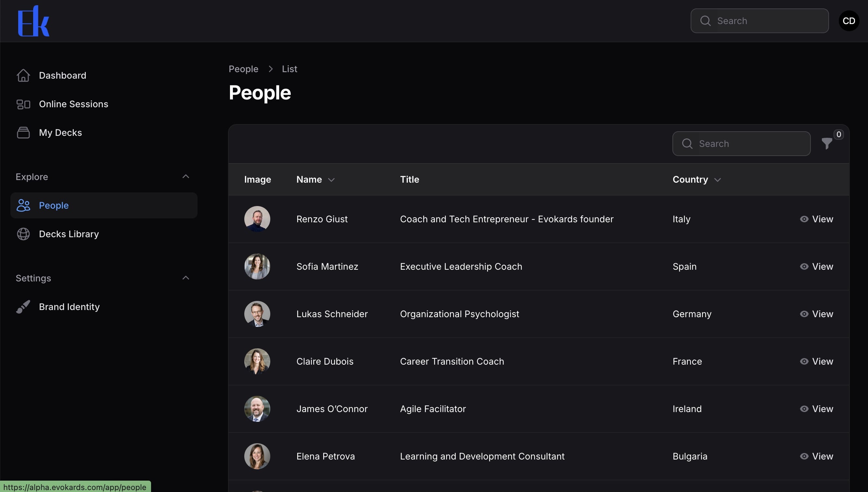Screen dimensions: 868x492
Task: Click the Decks Library globe icon
Action: point(23,234)
